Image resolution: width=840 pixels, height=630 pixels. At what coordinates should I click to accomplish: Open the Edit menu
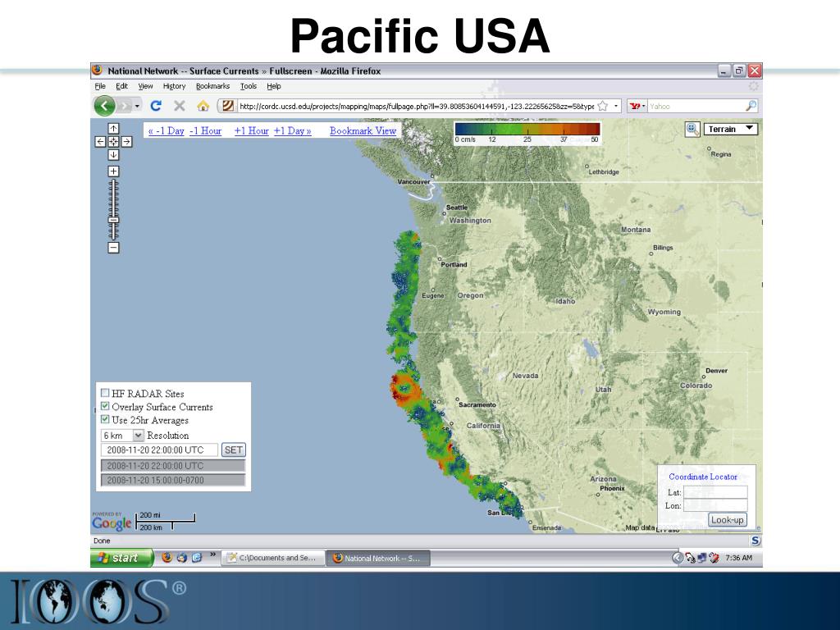122,86
